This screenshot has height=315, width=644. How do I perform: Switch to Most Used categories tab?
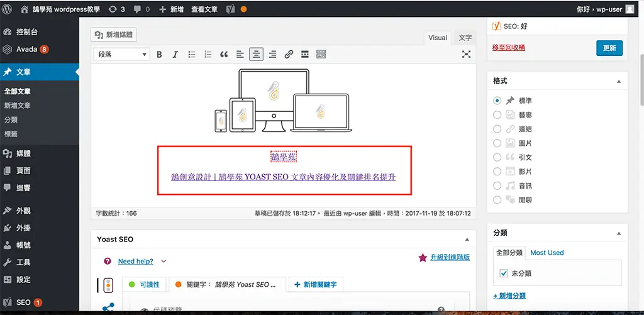547,253
